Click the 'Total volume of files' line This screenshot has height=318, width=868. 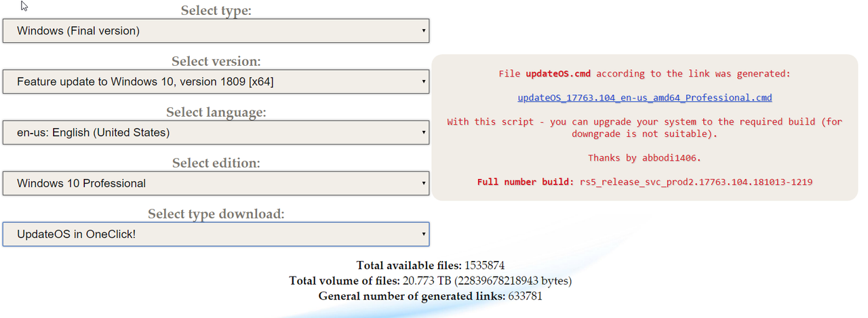click(x=431, y=281)
